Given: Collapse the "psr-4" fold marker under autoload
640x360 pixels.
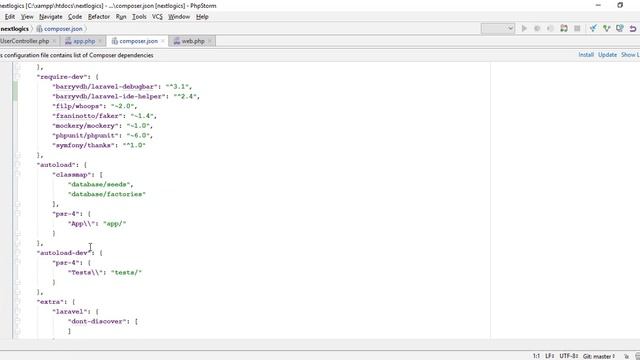Looking at the screenshot, I should pos(18,213).
